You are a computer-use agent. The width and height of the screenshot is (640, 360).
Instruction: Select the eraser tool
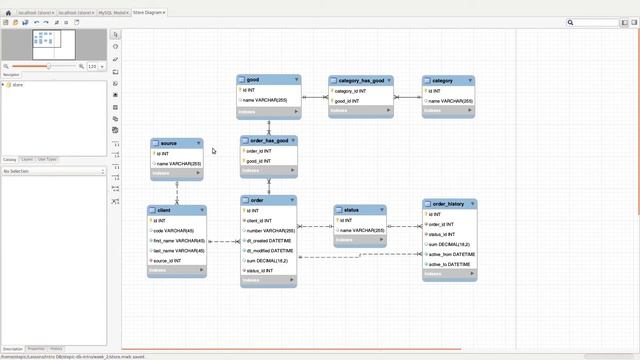116,60
